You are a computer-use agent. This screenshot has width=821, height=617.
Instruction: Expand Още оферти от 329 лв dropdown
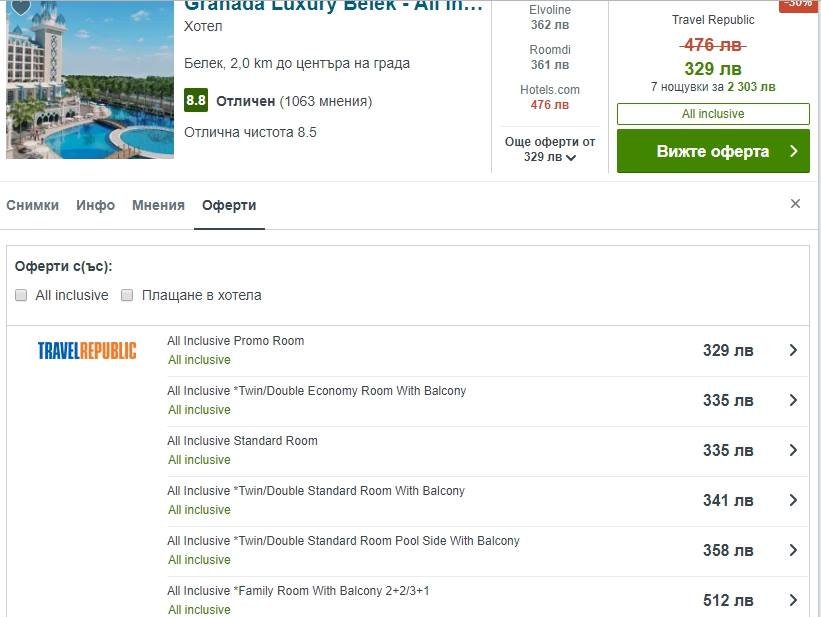click(550, 149)
